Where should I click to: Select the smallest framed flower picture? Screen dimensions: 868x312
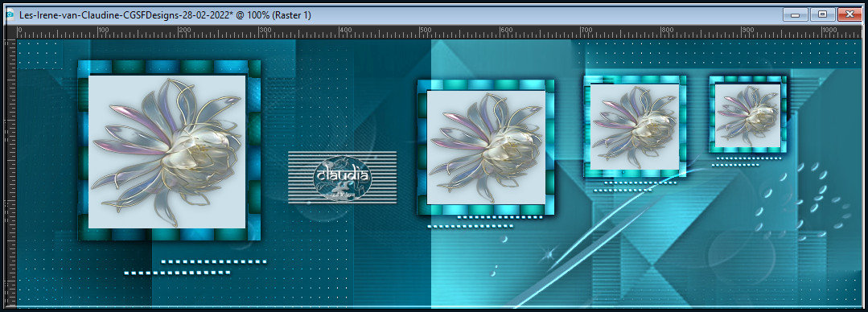[748, 114]
